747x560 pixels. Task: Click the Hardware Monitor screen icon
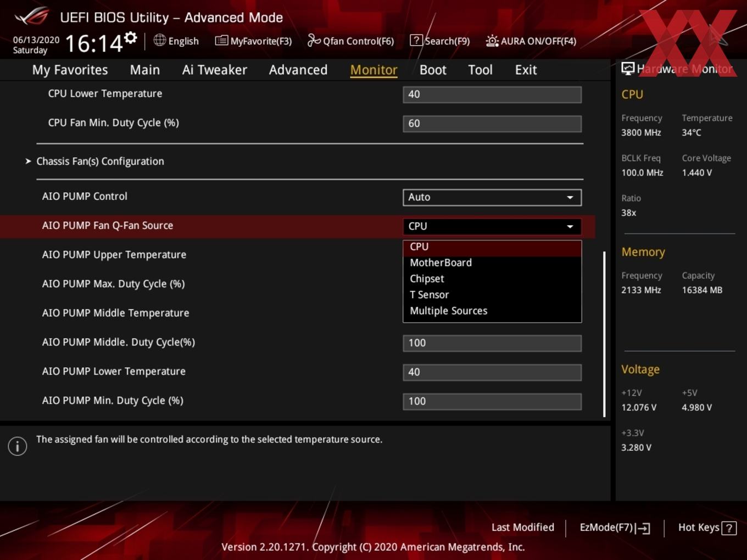pos(628,68)
